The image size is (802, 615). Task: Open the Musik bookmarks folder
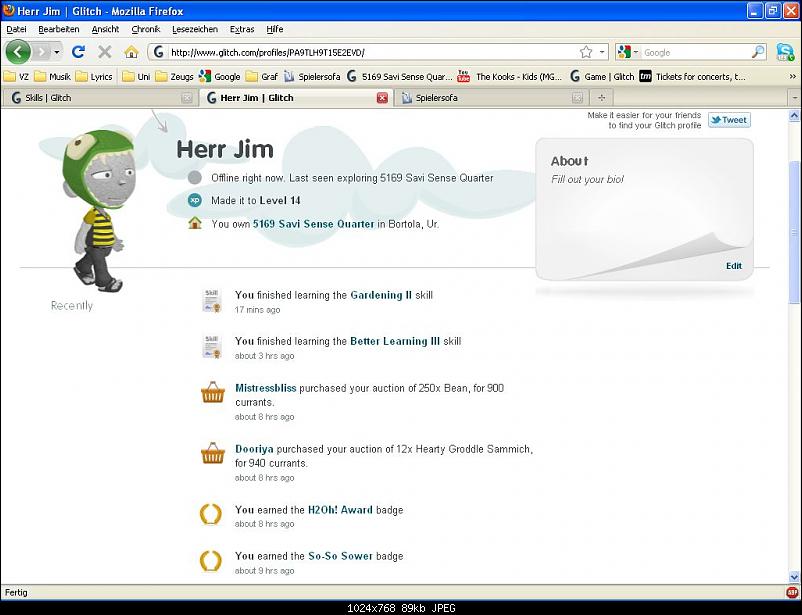tap(52, 76)
